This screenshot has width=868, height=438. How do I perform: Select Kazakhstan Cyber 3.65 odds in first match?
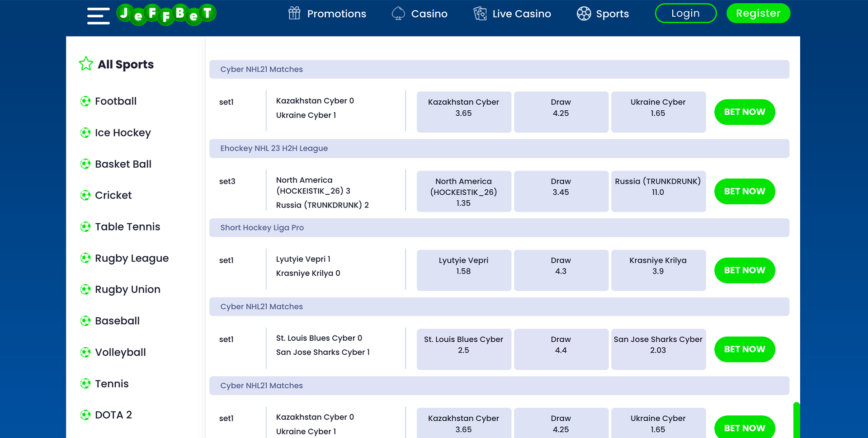464,112
